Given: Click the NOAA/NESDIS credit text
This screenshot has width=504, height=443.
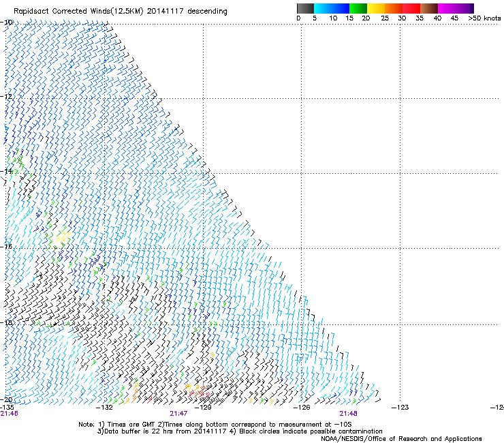Looking at the screenshot, I should 401,439.
